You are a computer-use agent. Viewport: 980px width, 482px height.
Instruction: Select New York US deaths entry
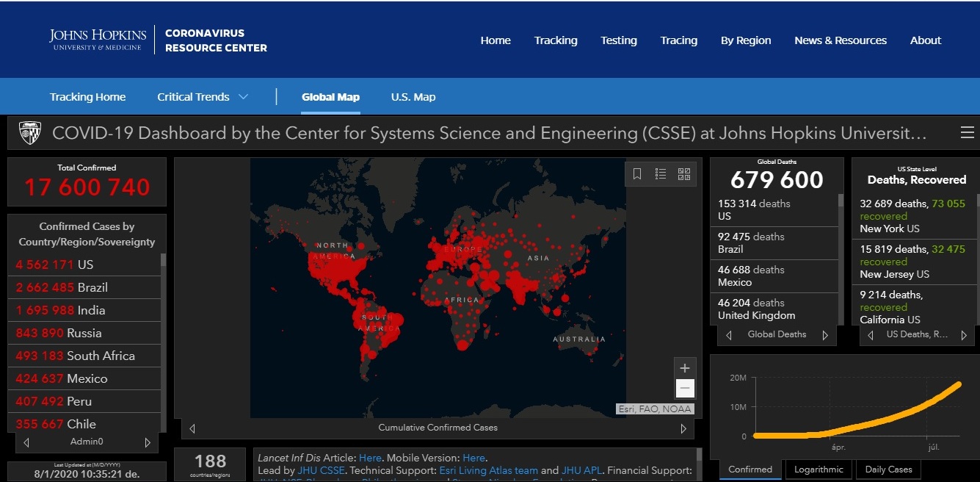coord(913,216)
